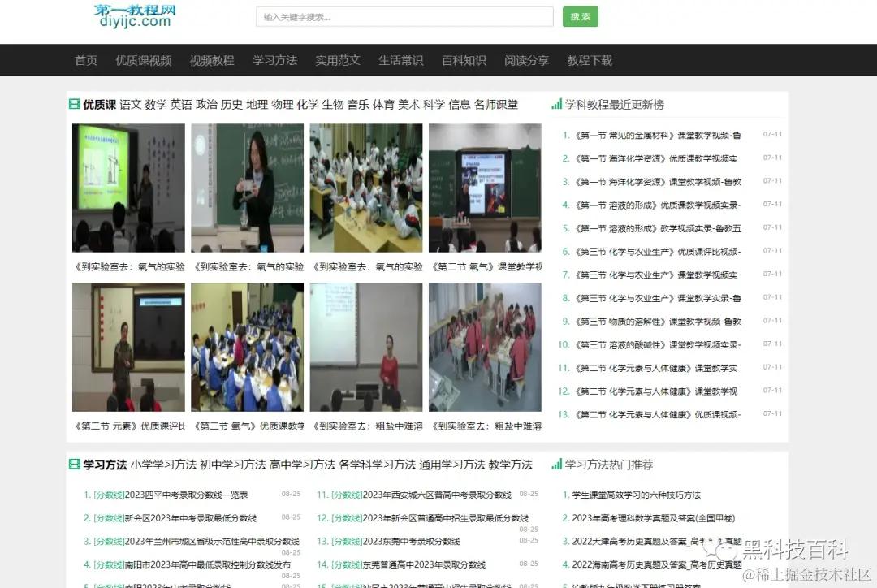877x588 pixels.
Task: Open the 教程下载 menu item
Action: [590, 59]
